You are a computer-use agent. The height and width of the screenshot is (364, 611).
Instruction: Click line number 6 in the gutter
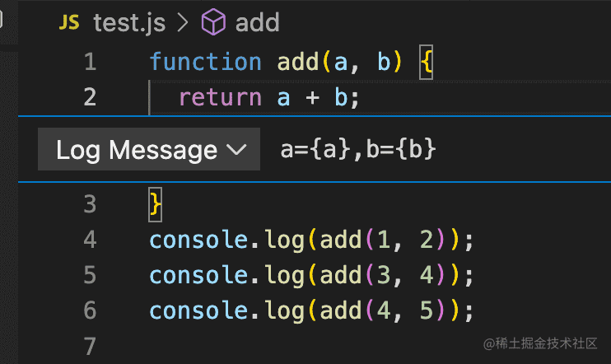90,310
